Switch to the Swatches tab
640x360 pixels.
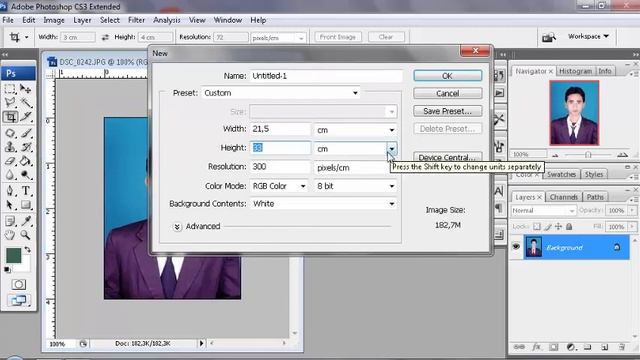coord(561,174)
